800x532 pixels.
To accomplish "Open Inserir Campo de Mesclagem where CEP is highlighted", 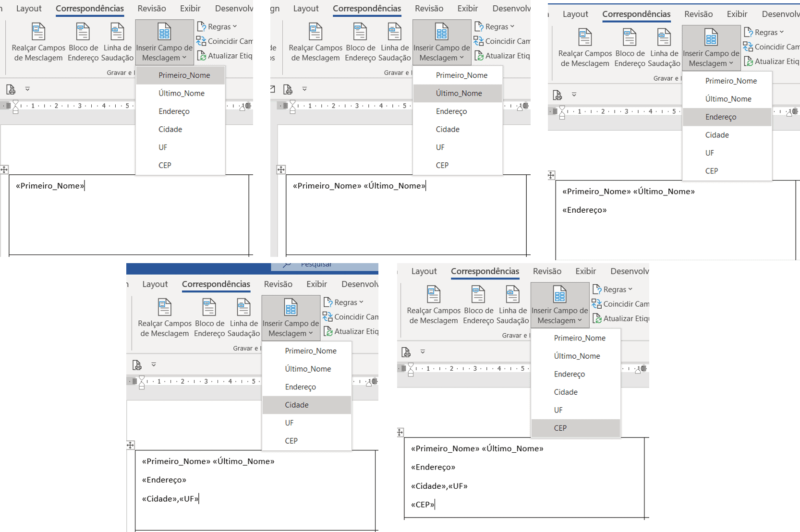I will pos(559,305).
